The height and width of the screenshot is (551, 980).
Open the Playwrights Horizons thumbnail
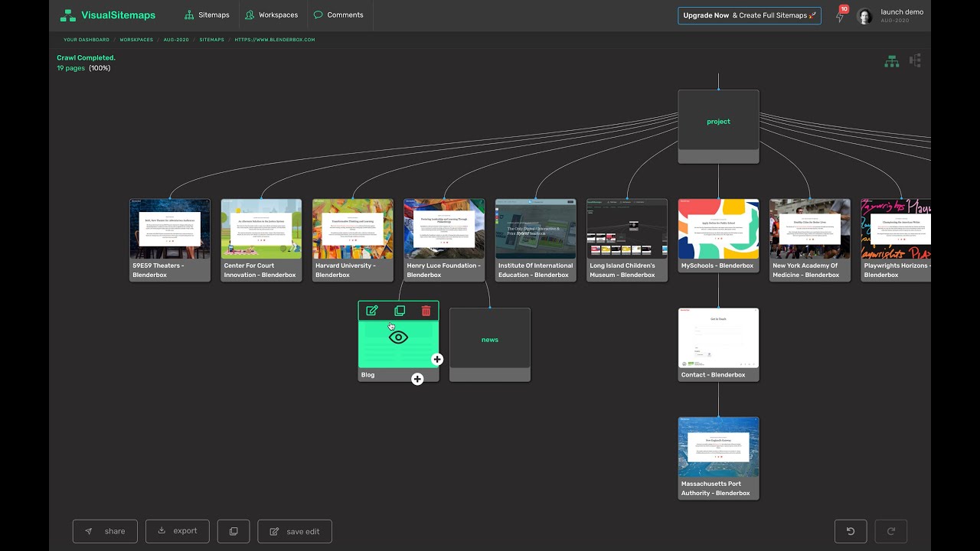896,229
